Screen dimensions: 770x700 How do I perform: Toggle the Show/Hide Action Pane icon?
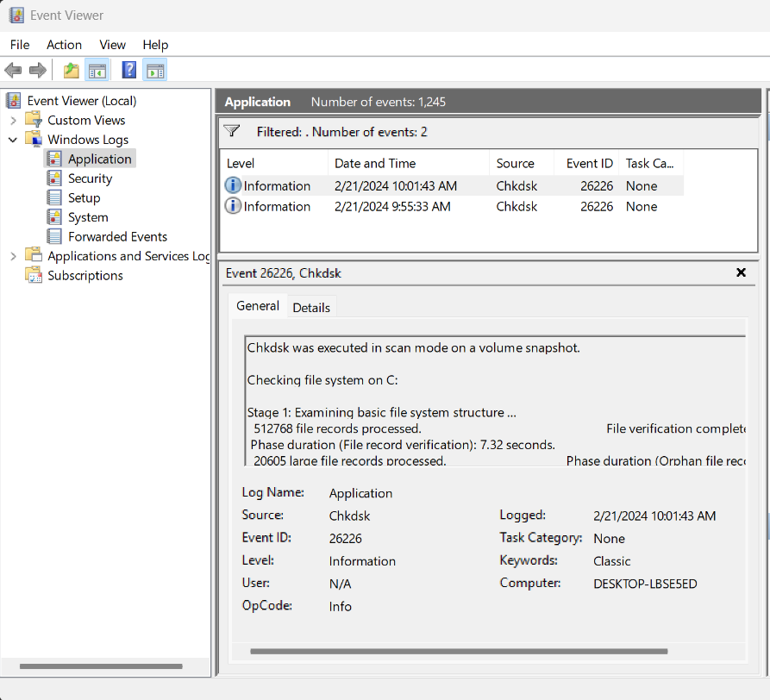(x=155, y=70)
